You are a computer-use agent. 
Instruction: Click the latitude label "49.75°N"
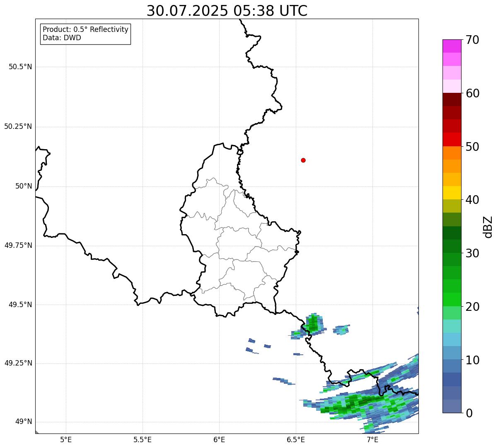click(18, 245)
